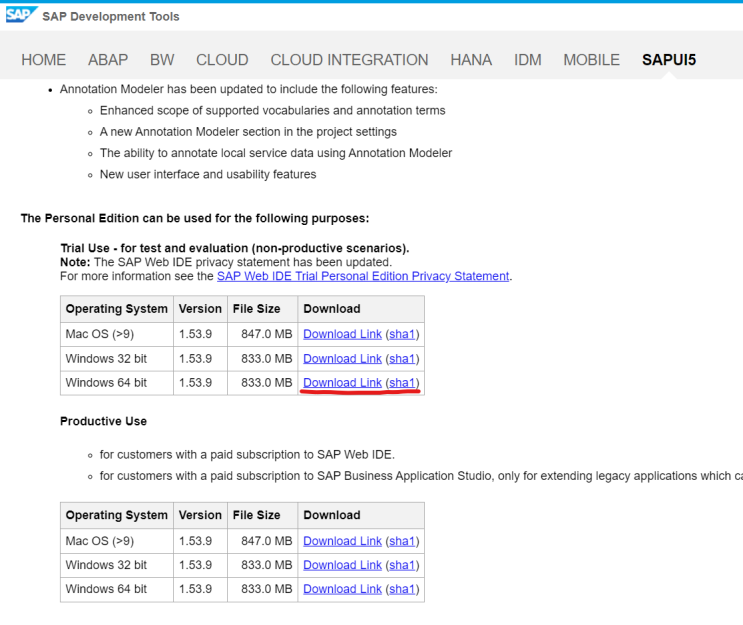This screenshot has width=743, height=625.
Task: Switch to the ABAP tab
Action: click(108, 60)
